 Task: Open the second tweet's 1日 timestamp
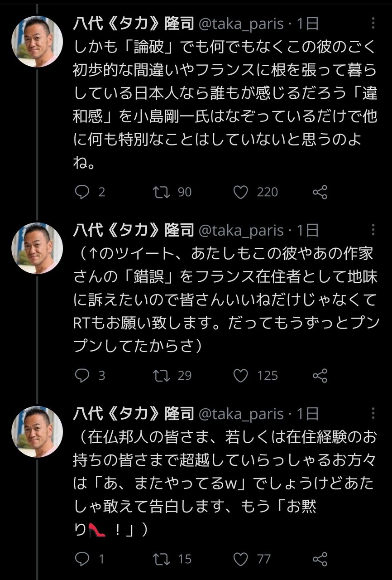pyautogui.click(x=308, y=231)
